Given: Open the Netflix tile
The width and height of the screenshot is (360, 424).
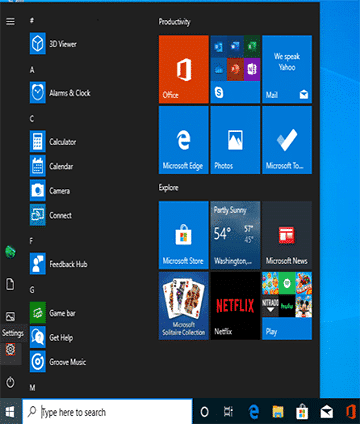Looking at the screenshot, I should [235, 306].
